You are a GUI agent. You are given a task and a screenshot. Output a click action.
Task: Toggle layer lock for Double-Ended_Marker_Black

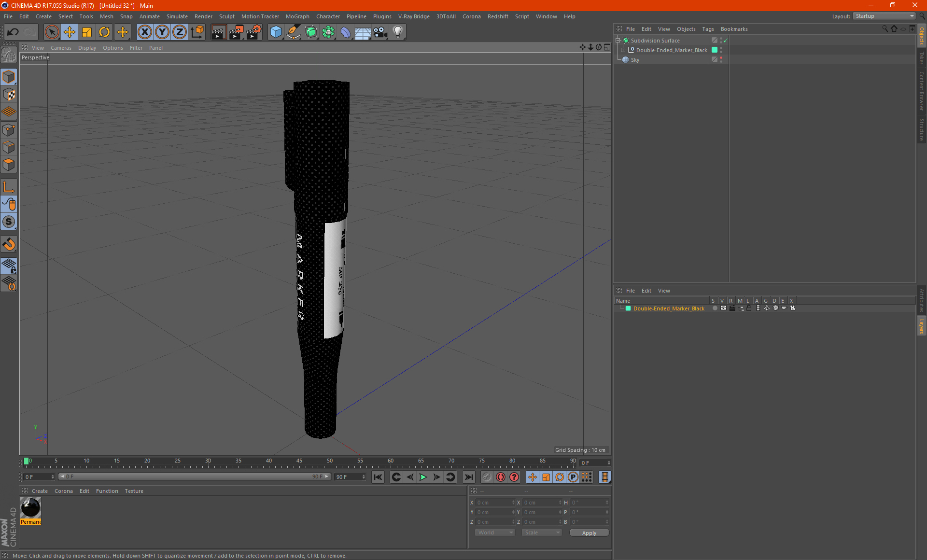point(749,308)
